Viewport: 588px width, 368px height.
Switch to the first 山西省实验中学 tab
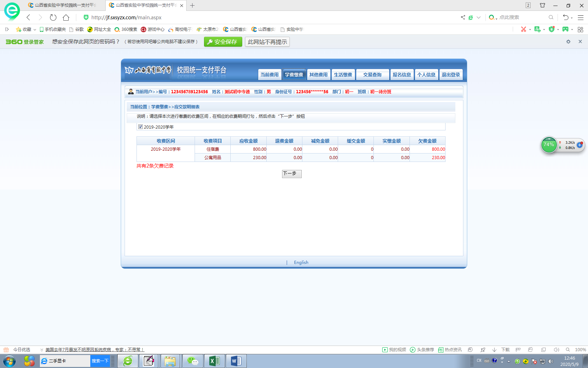65,5
